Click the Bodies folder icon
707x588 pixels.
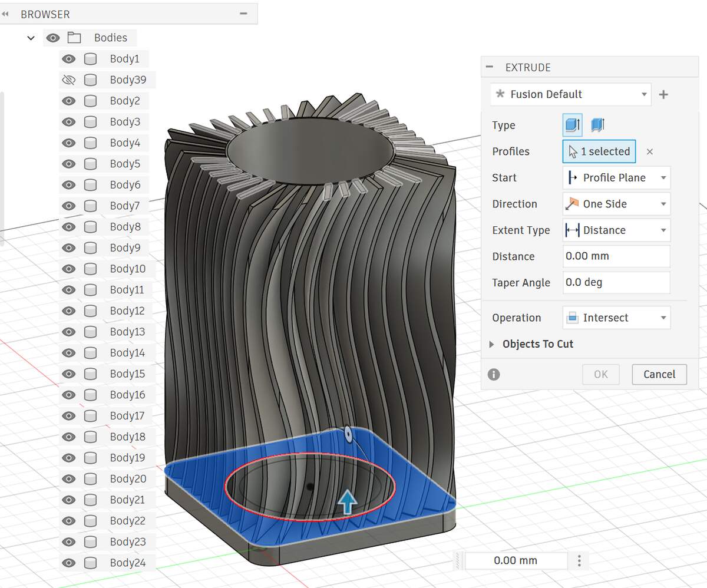tap(74, 38)
